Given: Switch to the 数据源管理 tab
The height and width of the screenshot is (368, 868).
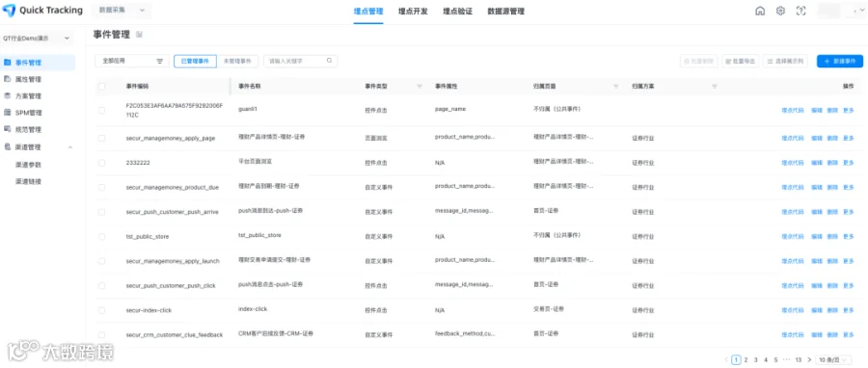Looking at the screenshot, I should click(x=506, y=12).
